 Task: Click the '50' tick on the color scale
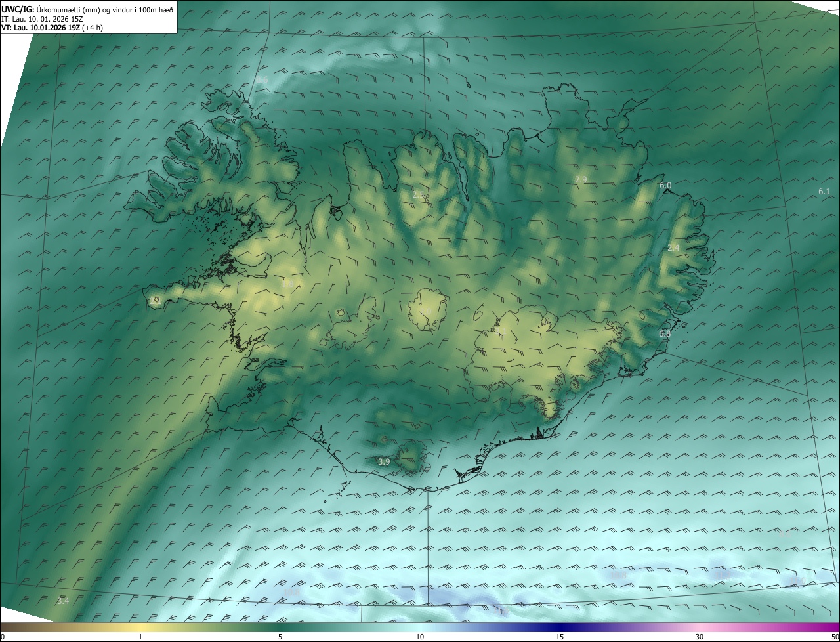pos(835,637)
